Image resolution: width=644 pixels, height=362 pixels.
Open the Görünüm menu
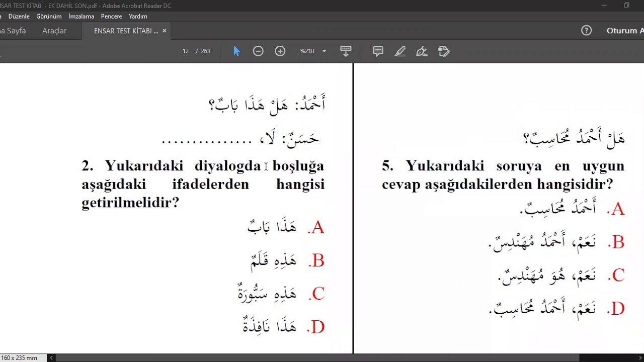point(49,16)
